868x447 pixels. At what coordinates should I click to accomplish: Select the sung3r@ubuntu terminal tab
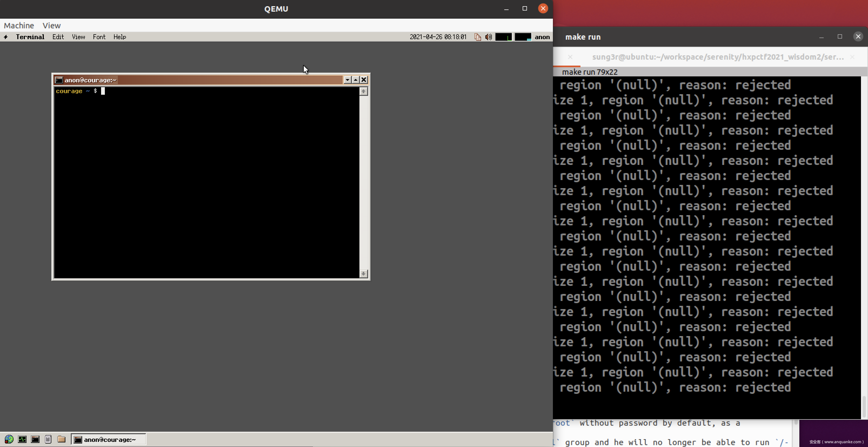718,57
